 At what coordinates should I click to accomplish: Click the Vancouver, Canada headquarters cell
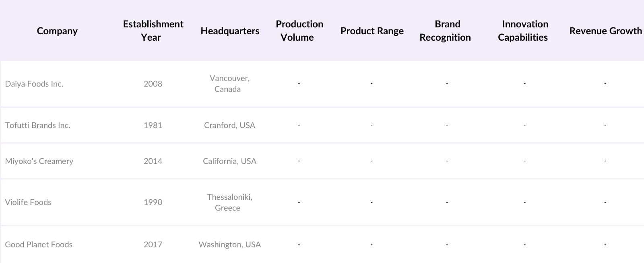coord(229,84)
